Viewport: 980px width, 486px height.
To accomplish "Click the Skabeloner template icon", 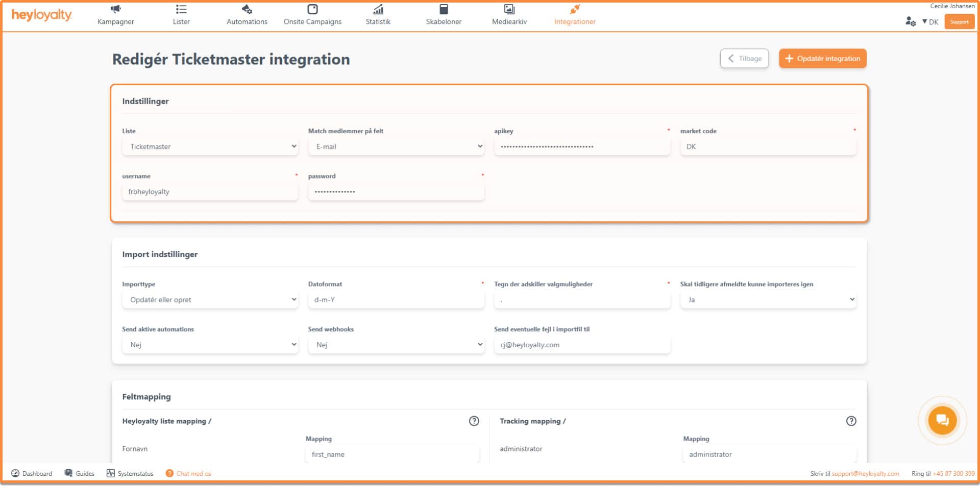I will pos(444,9).
